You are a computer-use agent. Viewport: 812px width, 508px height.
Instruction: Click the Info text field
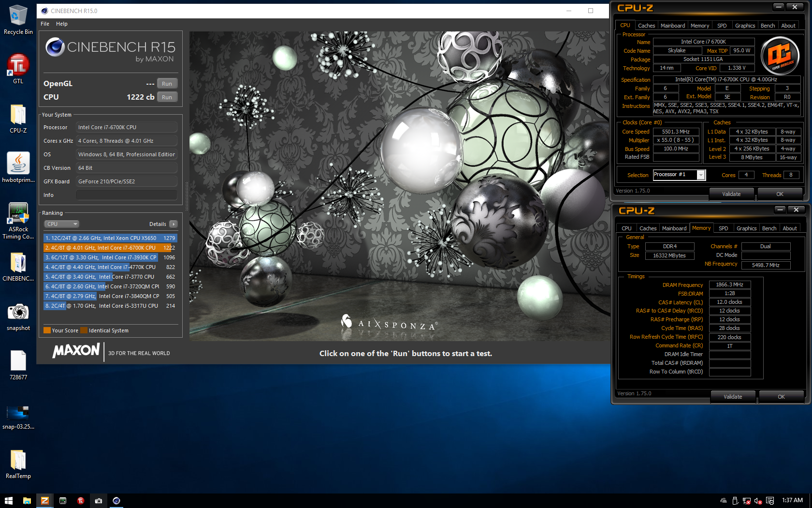point(127,195)
